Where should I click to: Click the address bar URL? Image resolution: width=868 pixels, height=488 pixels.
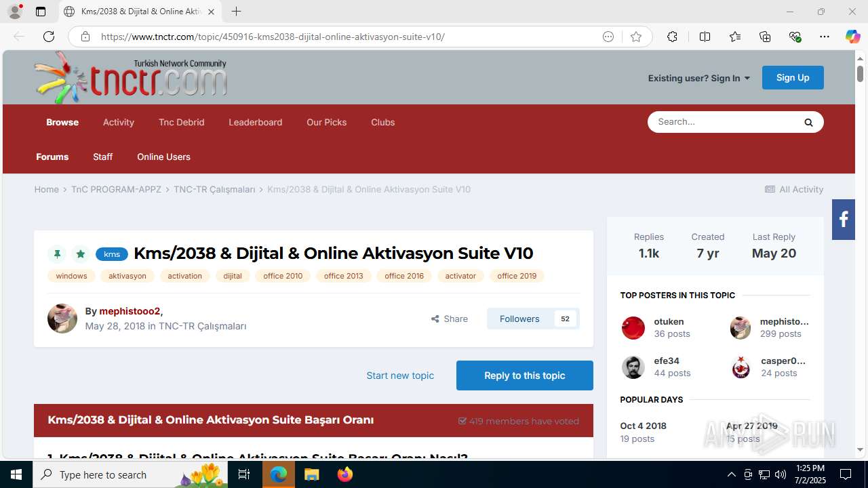click(x=273, y=37)
